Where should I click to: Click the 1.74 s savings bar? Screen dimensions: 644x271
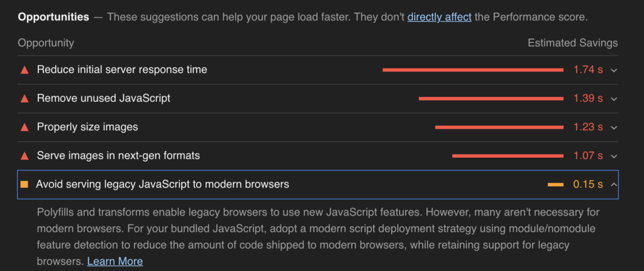(473, 70)
